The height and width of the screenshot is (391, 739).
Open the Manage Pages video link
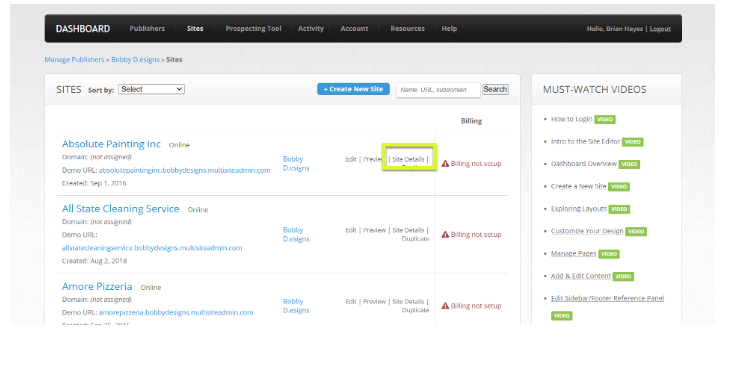pyautogui.click(x=574, y=253)
